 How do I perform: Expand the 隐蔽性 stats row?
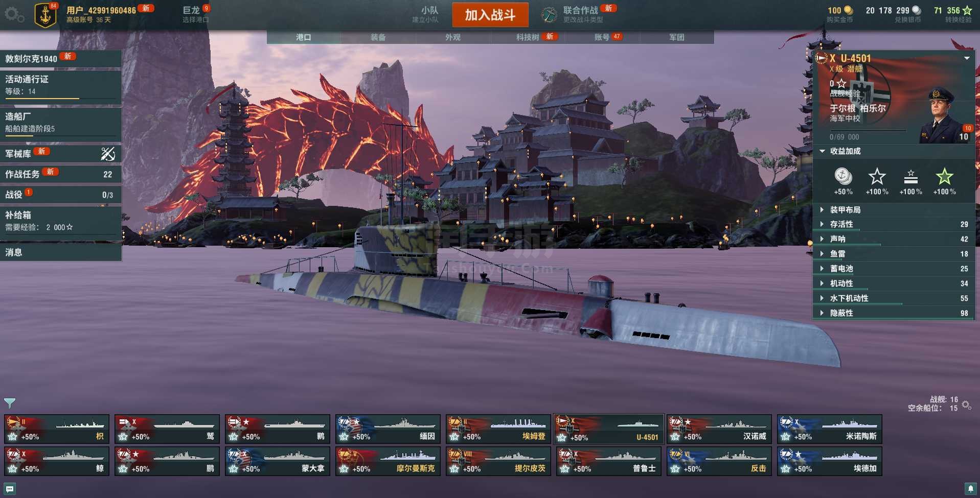894,313
